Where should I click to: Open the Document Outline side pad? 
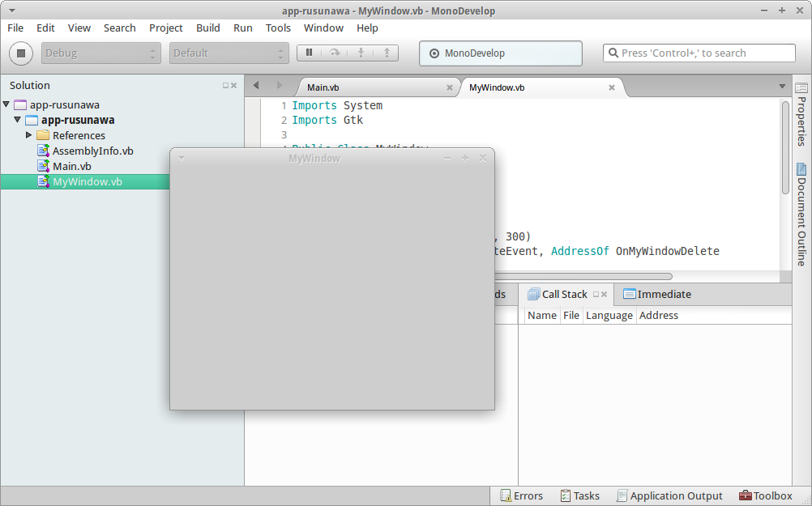click(x=801, y=215)
